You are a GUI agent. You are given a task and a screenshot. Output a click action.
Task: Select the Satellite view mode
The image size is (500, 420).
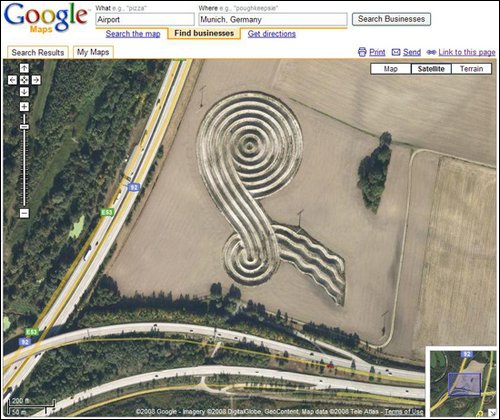[x=431, y=69]
